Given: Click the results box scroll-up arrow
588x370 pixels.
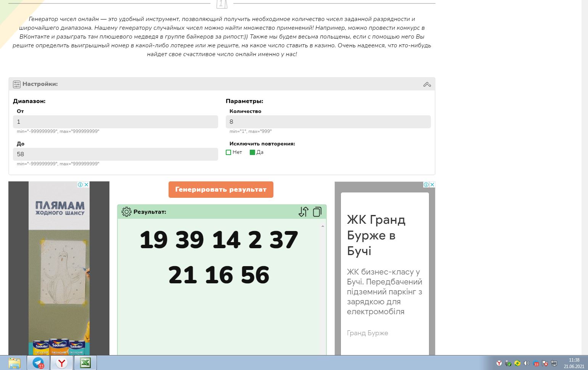Looking at the screenshot, I should 323,226.
